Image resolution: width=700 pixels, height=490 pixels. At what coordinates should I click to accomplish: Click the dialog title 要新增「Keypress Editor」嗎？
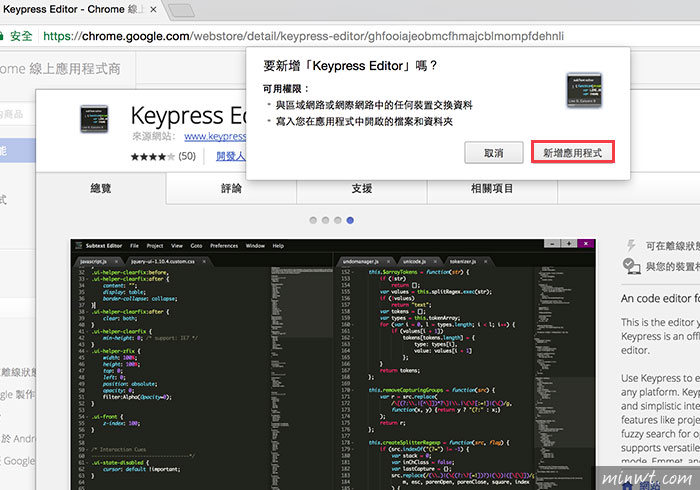(x=350, y=66)
